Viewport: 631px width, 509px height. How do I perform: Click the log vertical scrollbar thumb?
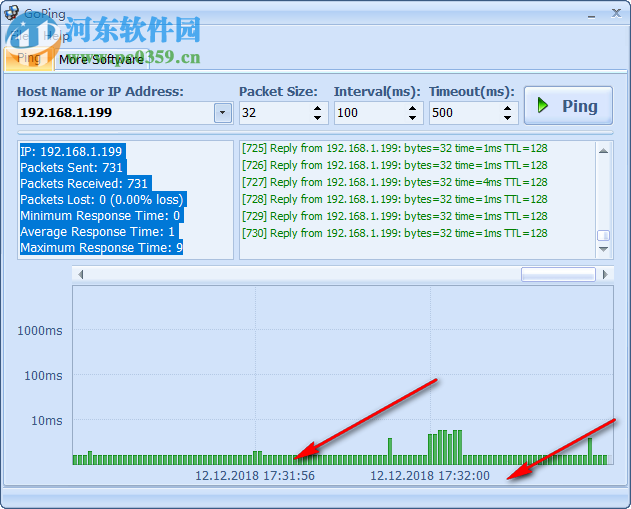[x=603, y=235]
